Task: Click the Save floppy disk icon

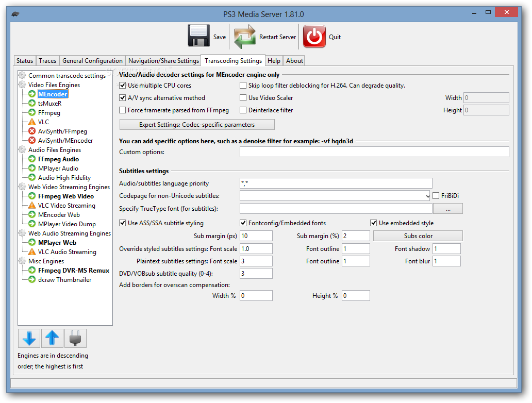Action: 199,35
